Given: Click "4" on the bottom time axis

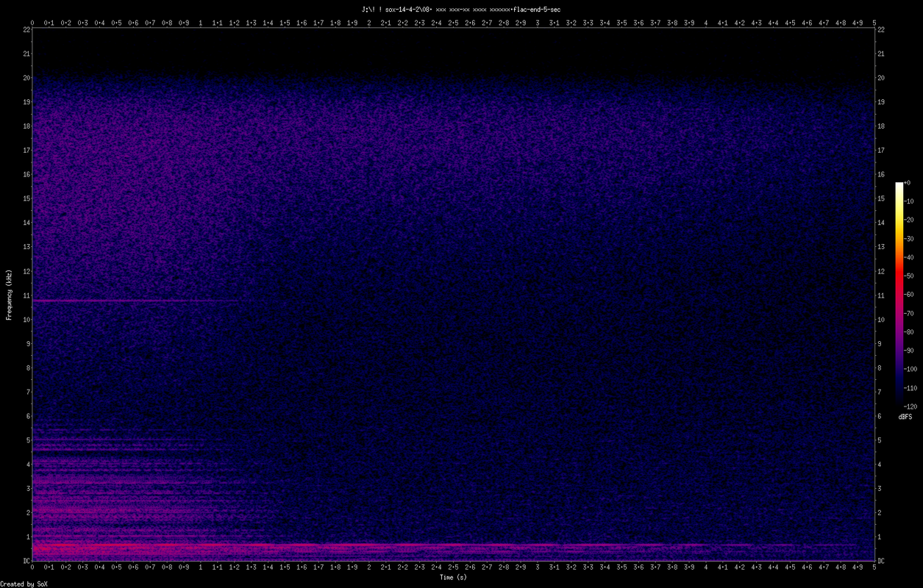Looking at the screenshot, I should click(x=706, y=567).
